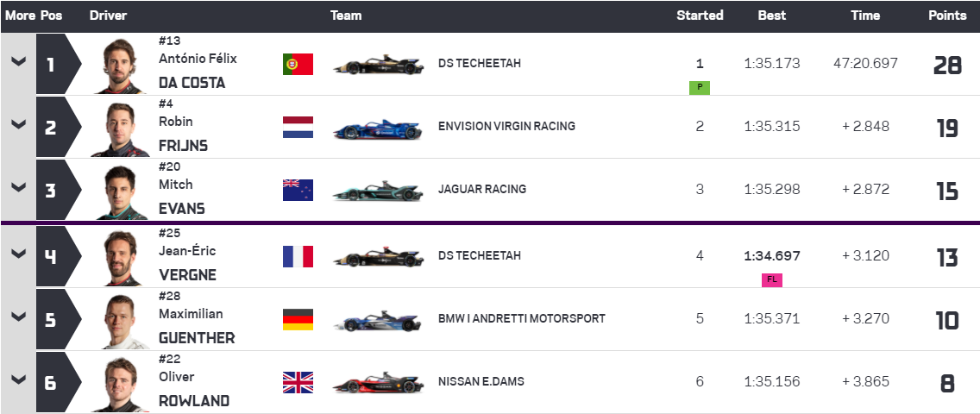Open the Envision Virgin Racing team name
Viewport: 980px width, 414px height.
point(506,126)
